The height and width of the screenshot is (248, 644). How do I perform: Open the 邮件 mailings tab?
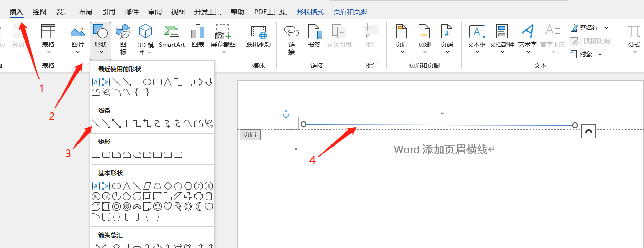coord(132,12)
